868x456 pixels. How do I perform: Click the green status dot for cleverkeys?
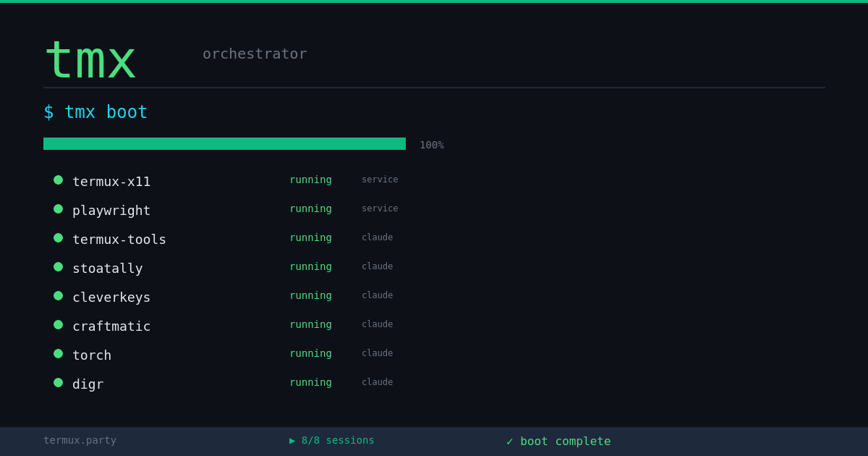pos(58,296)
